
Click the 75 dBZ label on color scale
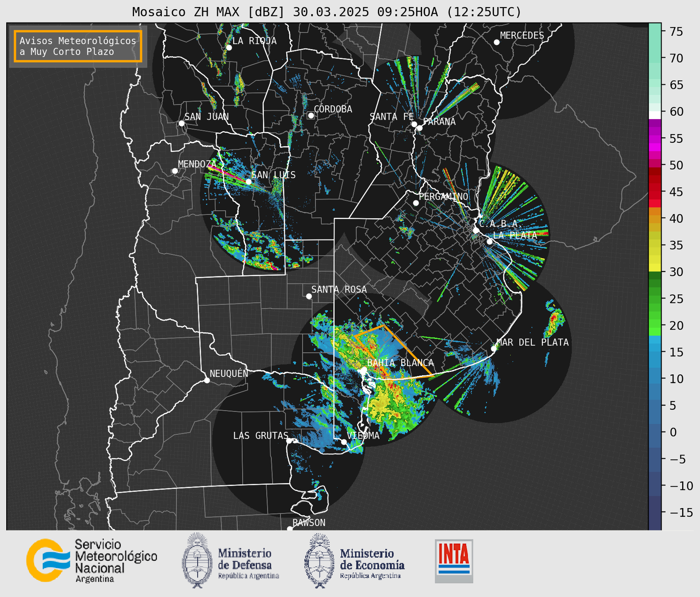(676, 32)
